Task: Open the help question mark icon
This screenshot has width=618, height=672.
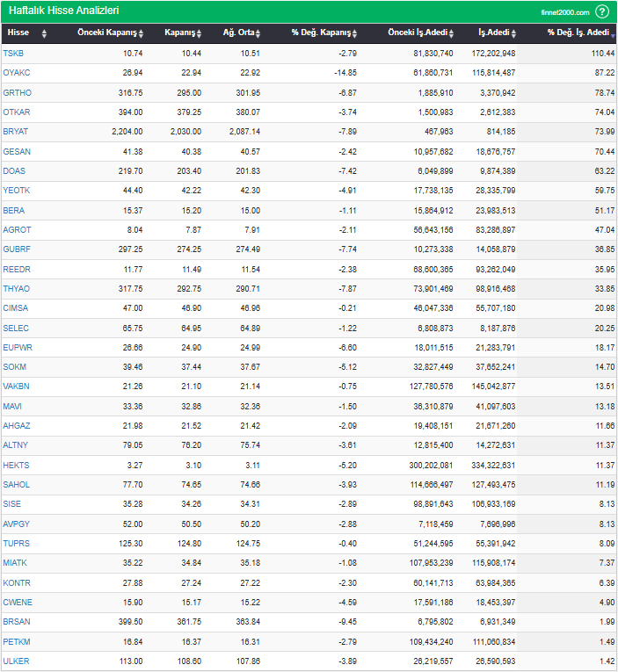Action: point(602,11)
